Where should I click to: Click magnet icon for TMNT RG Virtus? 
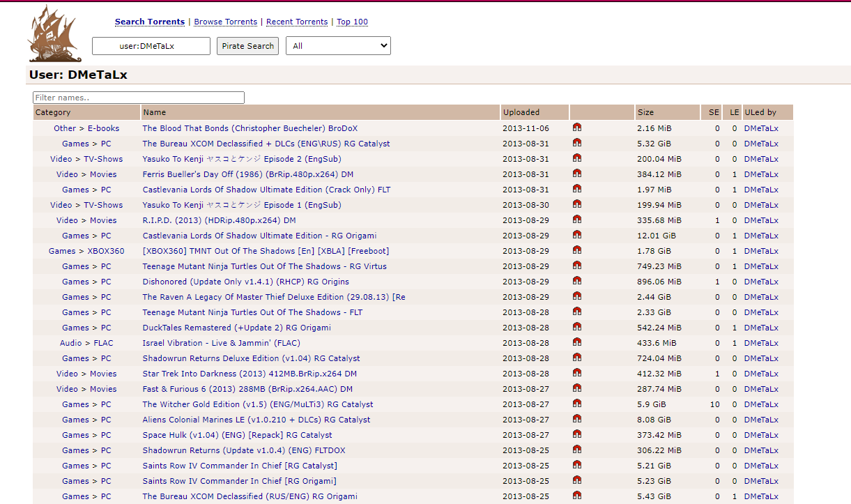[x=577, y=266]
